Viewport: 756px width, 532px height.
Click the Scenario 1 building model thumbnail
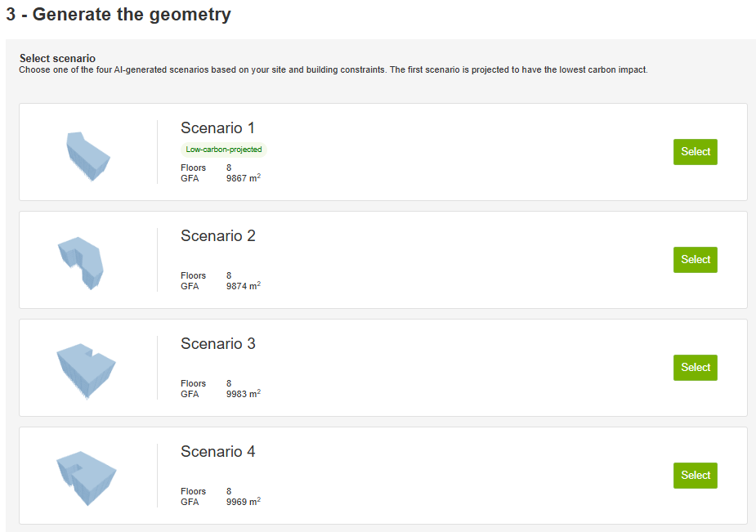[87, 155]
